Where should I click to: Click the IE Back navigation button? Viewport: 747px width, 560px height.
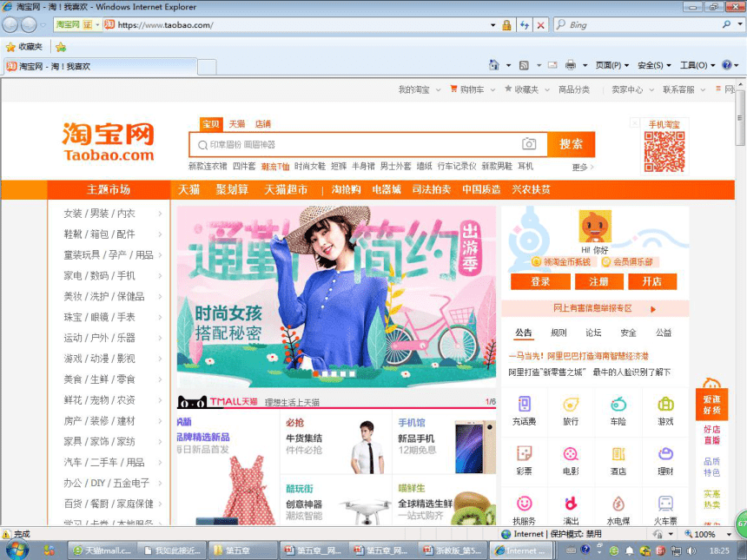click(x=10, y=25)
